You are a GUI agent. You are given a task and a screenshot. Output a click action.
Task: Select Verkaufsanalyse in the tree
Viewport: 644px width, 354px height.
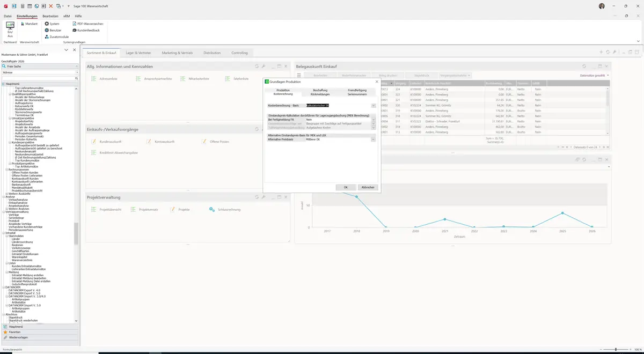pyautogui.click(x=18, y=200)
